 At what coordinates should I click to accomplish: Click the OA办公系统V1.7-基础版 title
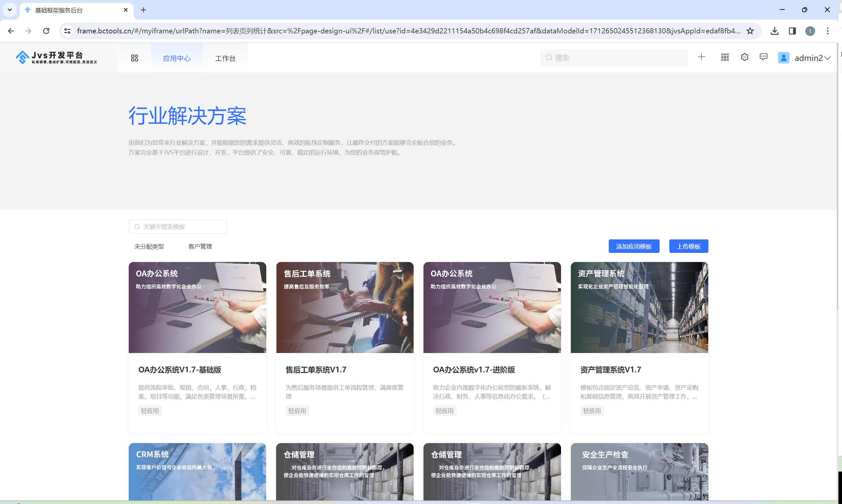click(180, 369)
